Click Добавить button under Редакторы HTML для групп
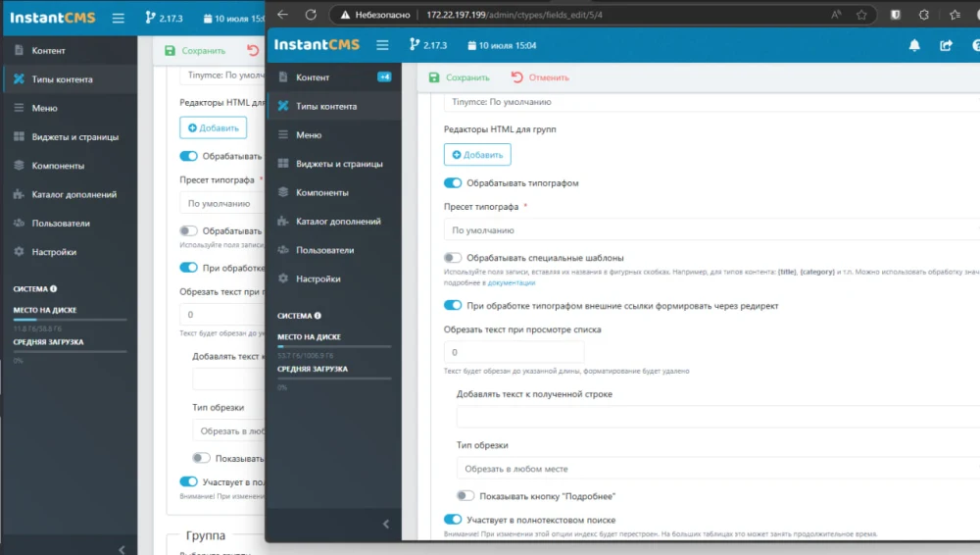This screenshot has width=980, height=555. click(x=477, y=155)
